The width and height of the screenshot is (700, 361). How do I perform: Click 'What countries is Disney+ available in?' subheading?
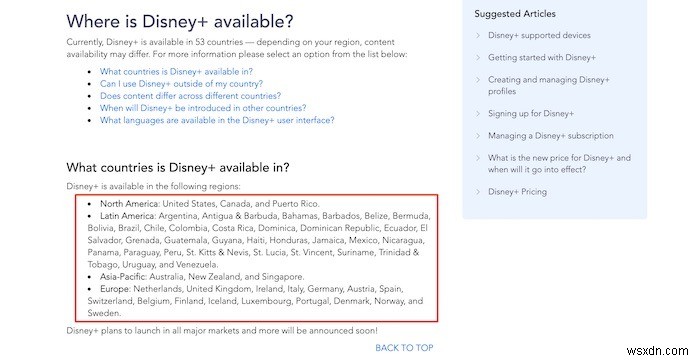tap(178, 168)
